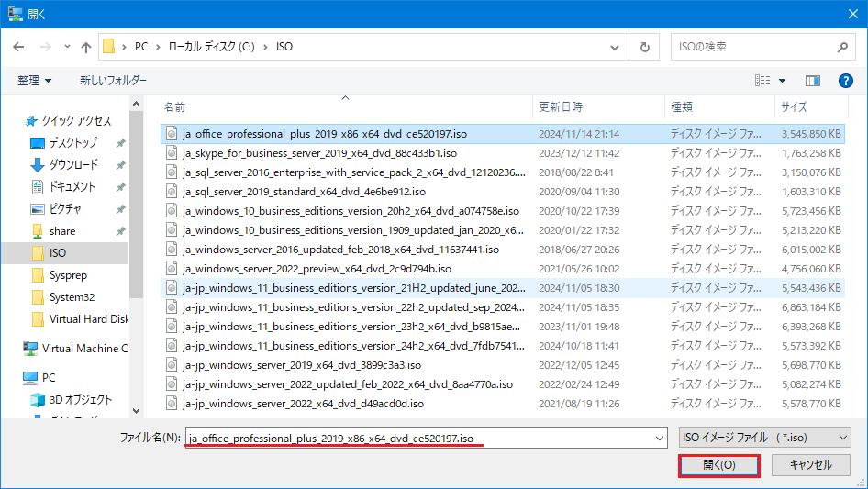Click the 開く(O) button
The height and width of the screenshot is (489, 868).
point(719,465)
